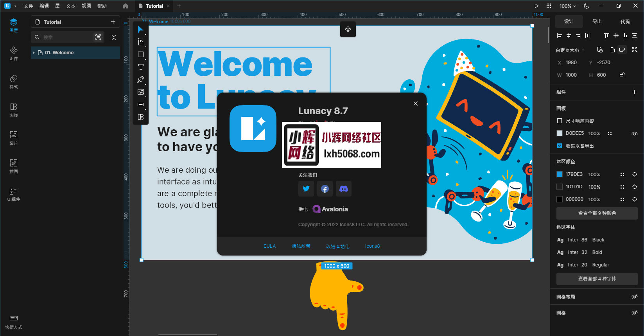This screenshot has width=644, height=336.
Task: Toggle aspect ratio lock icon
Action: point(622,75)
